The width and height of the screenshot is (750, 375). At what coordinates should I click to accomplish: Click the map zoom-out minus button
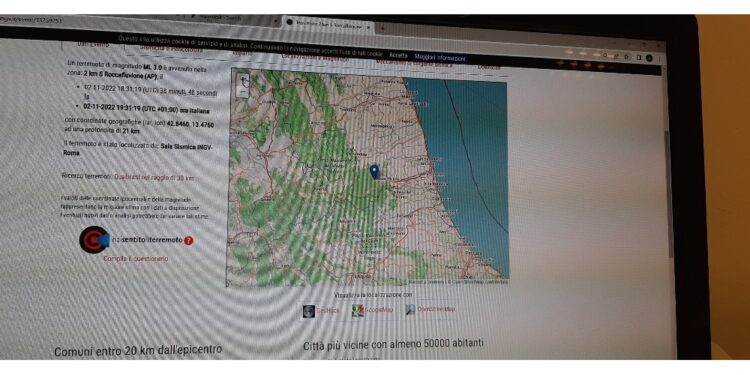[x=243, y=91]
